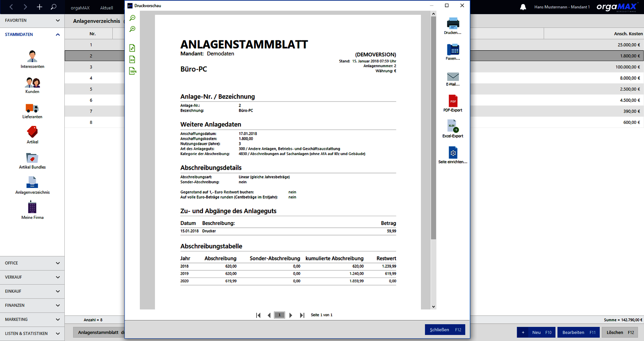The width and height of the screenshot is (644, 341).
Task: Switch to the Aktuell tab
Action: (106, 8)
